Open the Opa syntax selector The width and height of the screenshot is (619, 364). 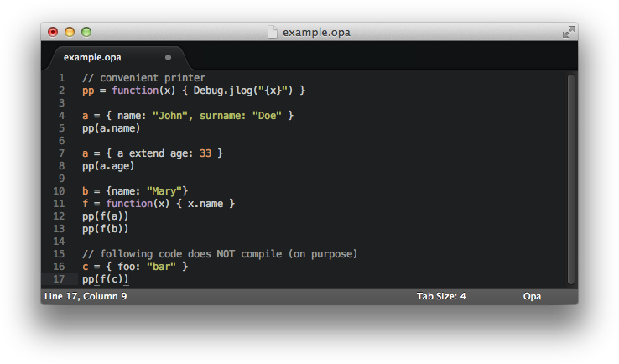[532, 296]
